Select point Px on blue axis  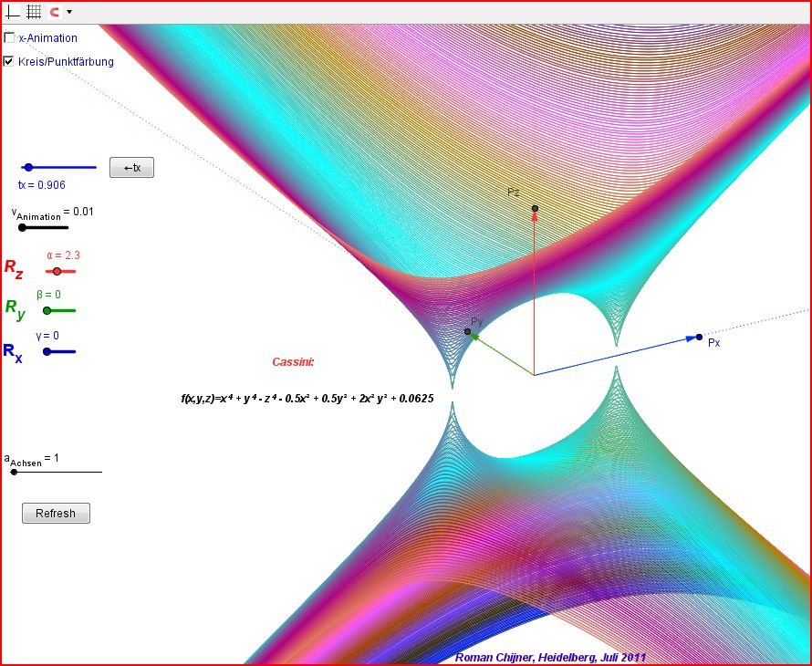699,338
